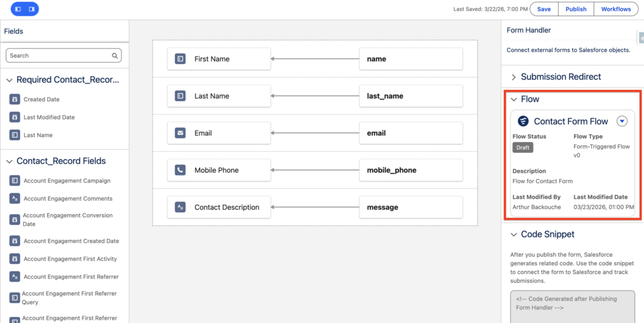Click the search magnifier icon in Fields
This screenshot has width=644, height=323.
tap(115, 55)
